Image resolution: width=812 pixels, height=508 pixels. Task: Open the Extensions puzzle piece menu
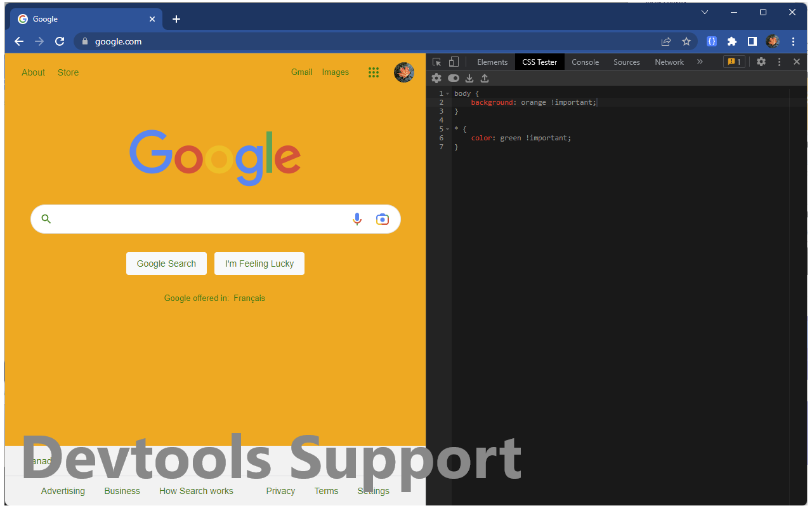pos(732,41)
